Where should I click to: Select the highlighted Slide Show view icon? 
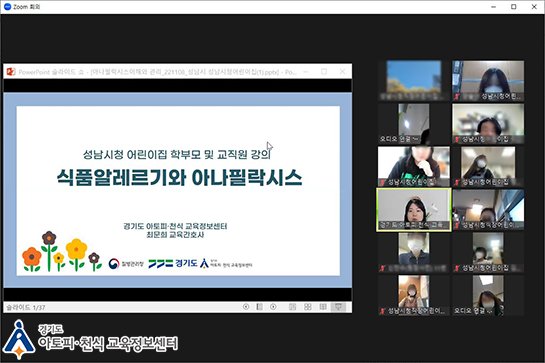(338, 307)
